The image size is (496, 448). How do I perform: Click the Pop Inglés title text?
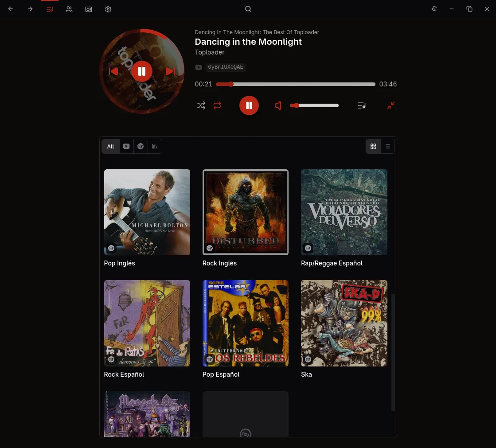click(x=120, y=263)
